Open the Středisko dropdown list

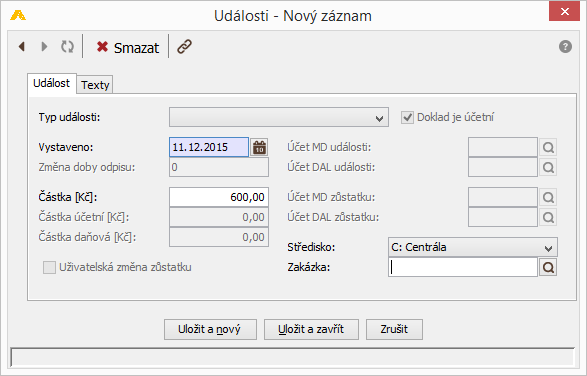pos(473,247)
